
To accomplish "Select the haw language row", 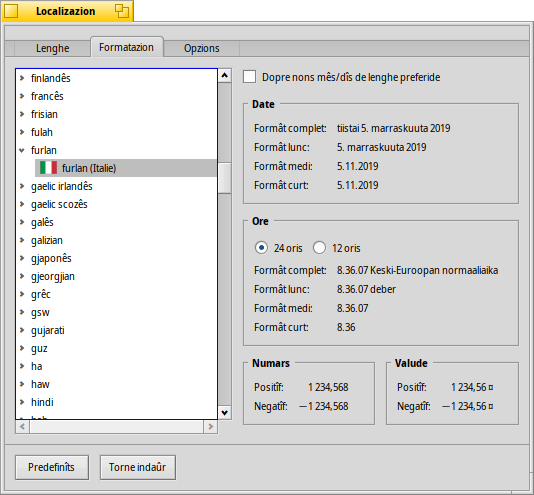I will (116, 384).
